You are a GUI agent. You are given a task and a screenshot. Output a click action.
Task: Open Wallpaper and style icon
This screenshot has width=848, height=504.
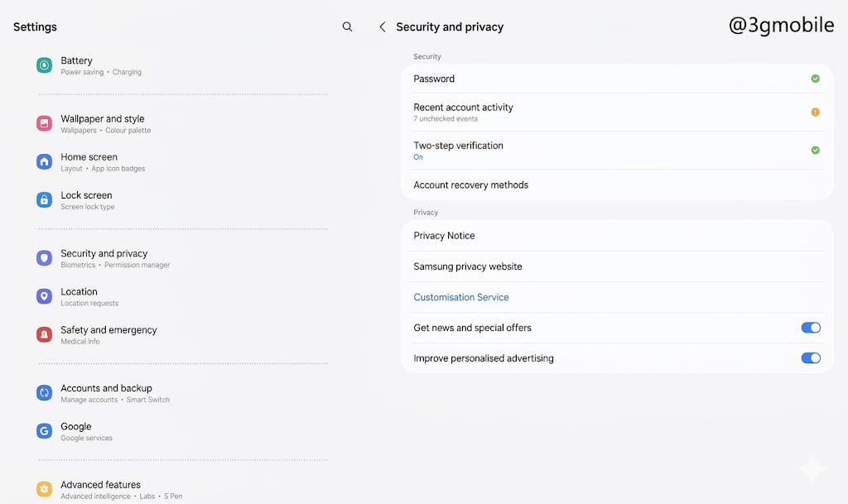tap(44, 123)
